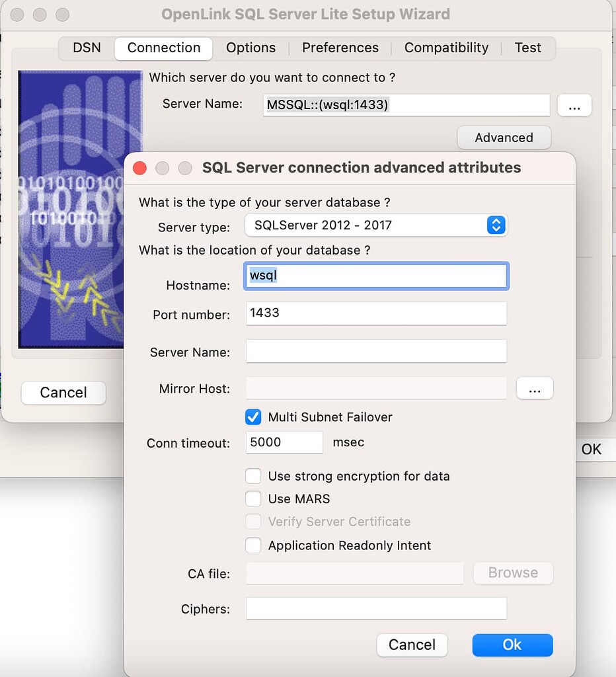Click the empty Server Name field in dialog
The image size is (616, 677).
[x=376, y=351]
